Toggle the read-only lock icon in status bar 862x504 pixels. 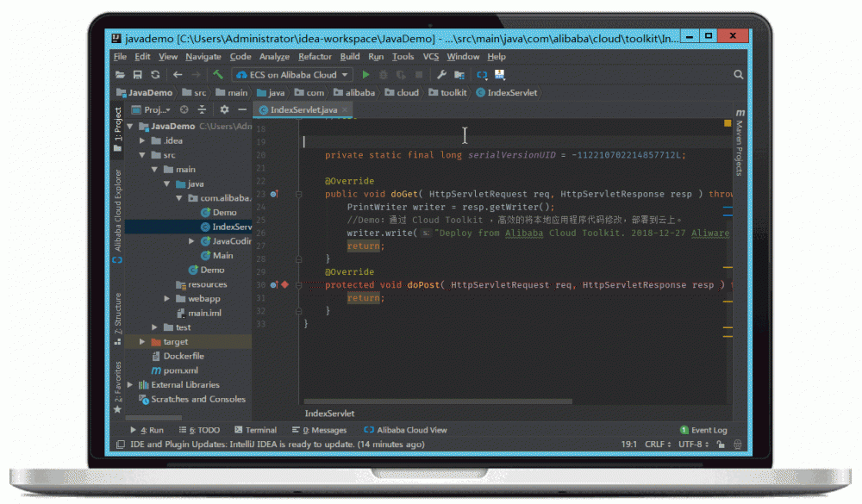[x=721, y=445]
